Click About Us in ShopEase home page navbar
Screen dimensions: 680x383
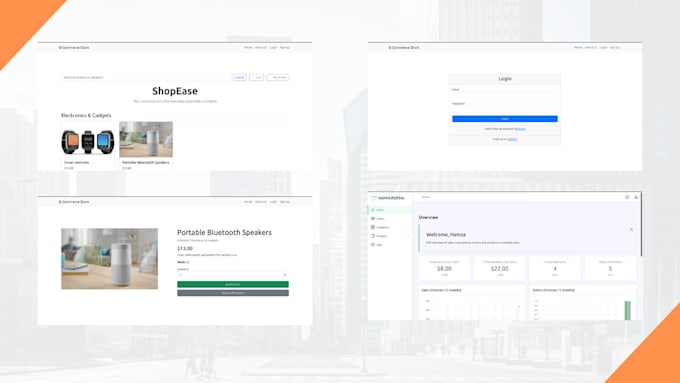(261, 47)
